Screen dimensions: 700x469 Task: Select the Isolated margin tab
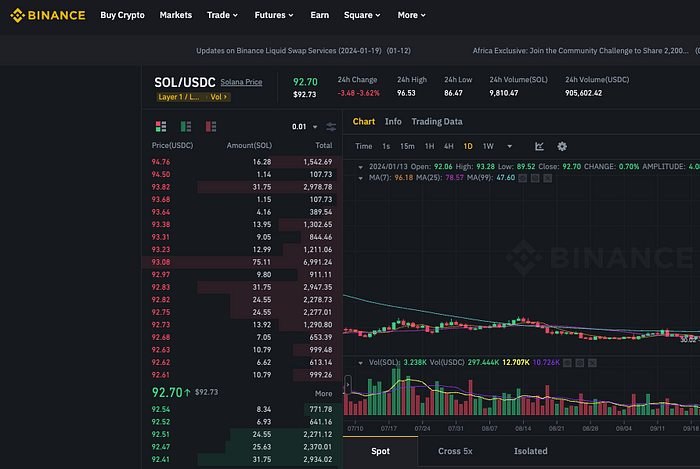point(531,451)
